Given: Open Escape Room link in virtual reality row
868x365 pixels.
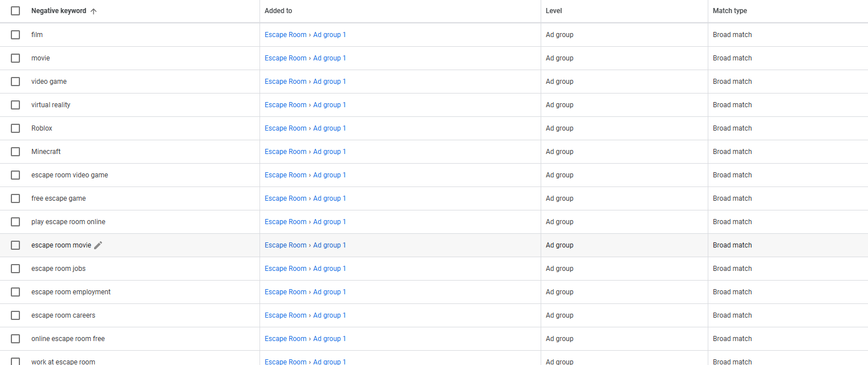Looking at the screenshot, I should point(285,105).
